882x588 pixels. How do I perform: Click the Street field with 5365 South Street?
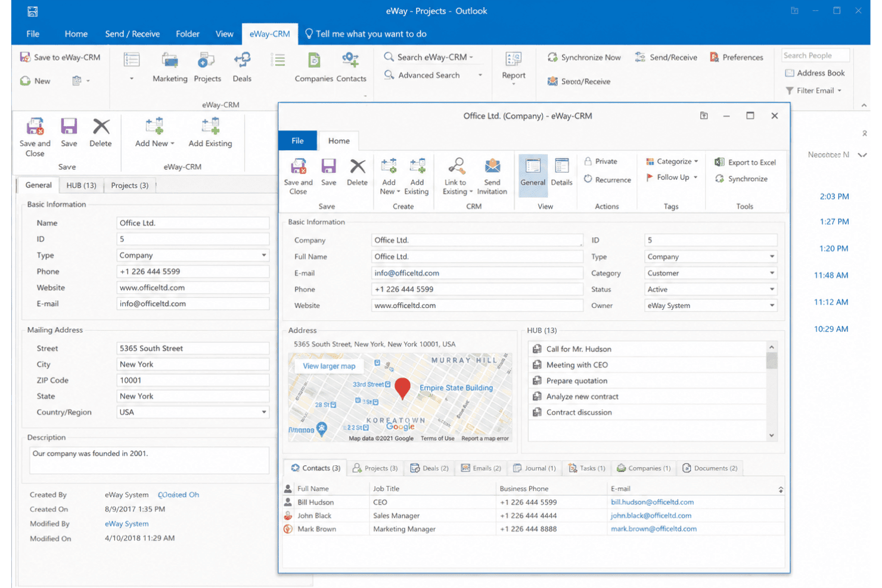pyautogui.click(x=192, y=349)
